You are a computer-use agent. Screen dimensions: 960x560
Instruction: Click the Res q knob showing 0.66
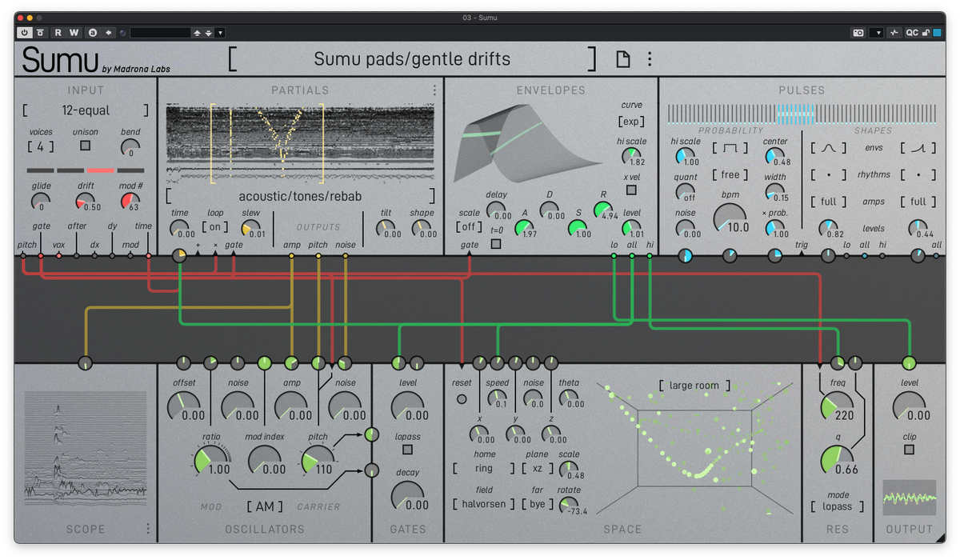click(837, 460)
